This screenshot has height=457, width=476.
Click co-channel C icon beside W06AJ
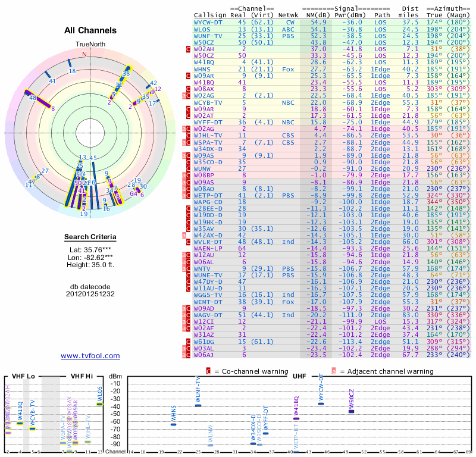[x=188, y=355]
